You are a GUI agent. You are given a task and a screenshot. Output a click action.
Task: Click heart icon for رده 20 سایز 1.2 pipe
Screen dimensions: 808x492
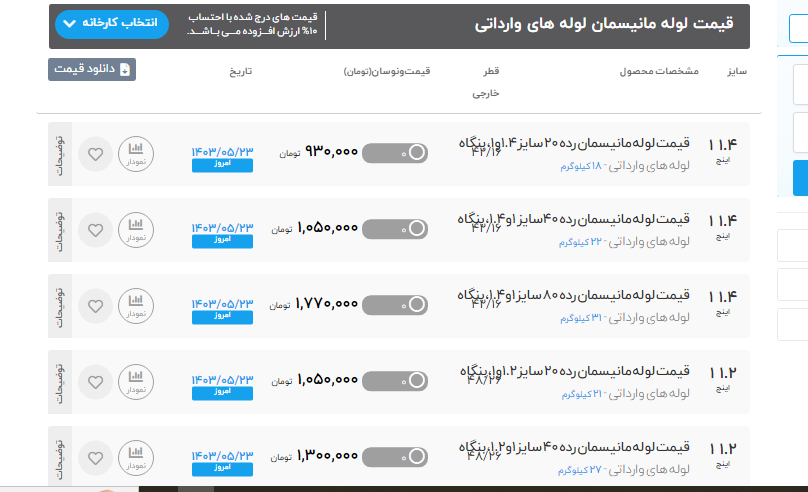click(x=95, y=382)
